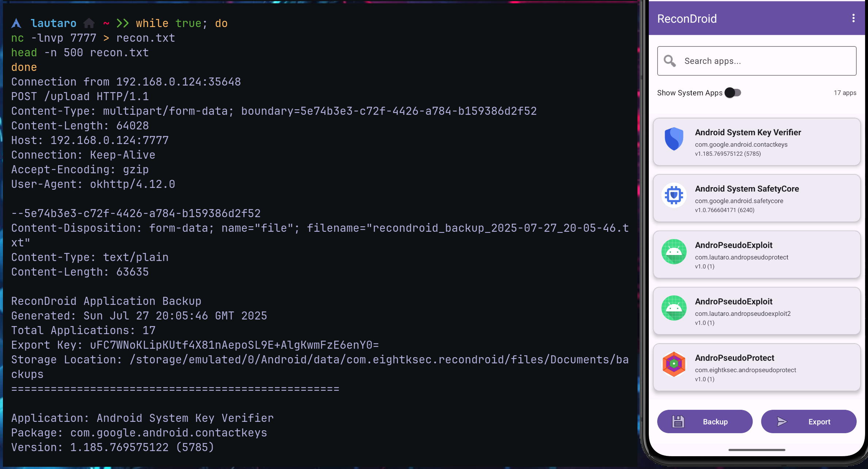Click package name com.lautaro.andropseudoexploit2
Viewport: 868px width, 469px height.
point(743,314)
